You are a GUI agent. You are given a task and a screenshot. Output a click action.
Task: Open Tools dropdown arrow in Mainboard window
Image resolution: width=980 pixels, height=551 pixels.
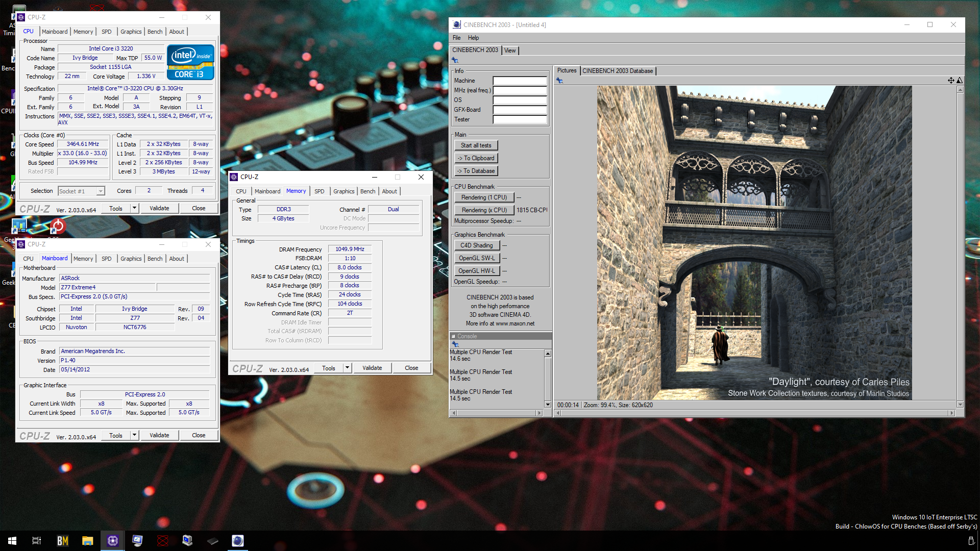134,435
